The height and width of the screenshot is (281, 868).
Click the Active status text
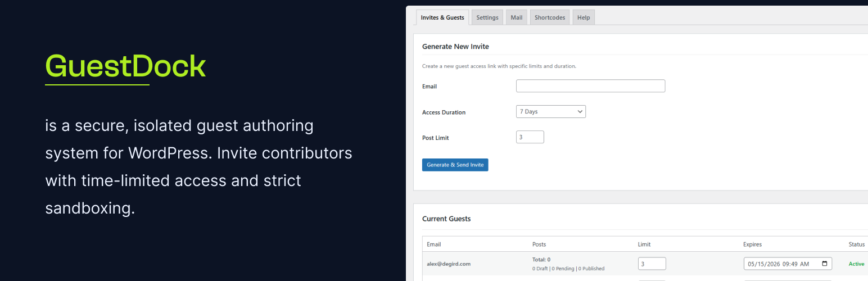857,264
